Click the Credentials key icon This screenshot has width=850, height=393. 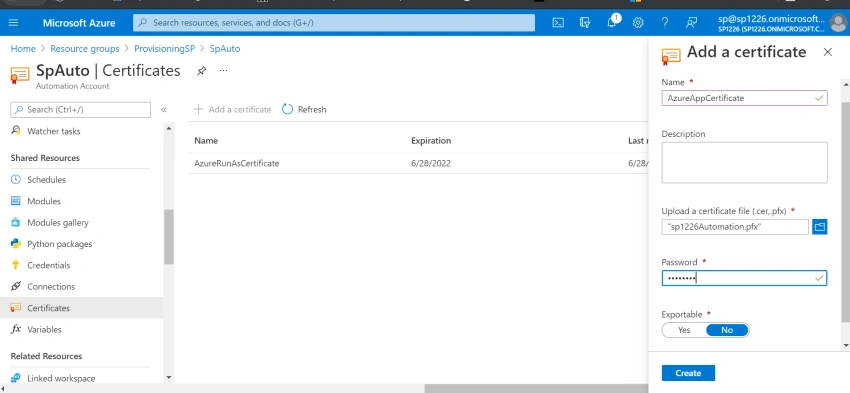[x=16, y=265]
